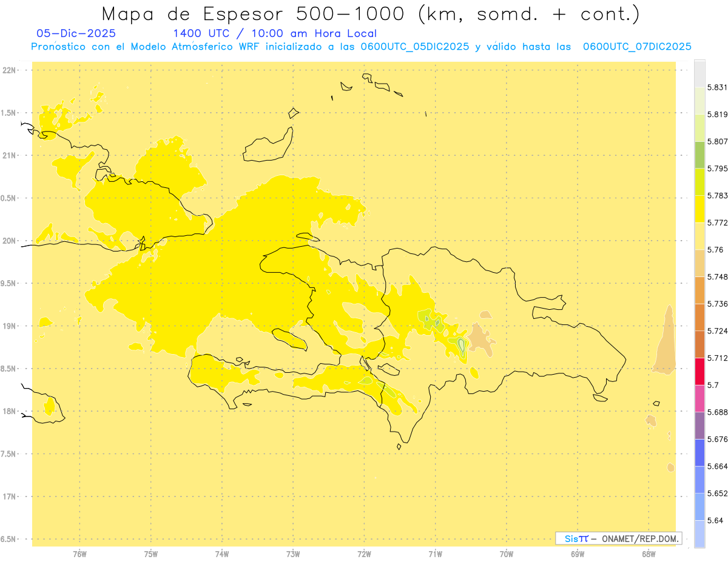The height and width of the screenshot is (562, 728).
Task: Click the 19N latitude label
Action: point(8,326)
